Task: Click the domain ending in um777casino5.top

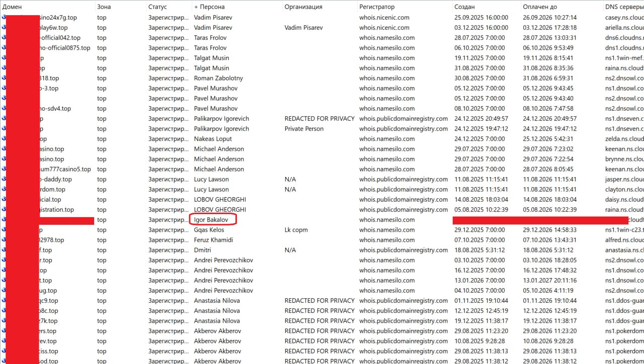Action: click(x=65, y=169)
